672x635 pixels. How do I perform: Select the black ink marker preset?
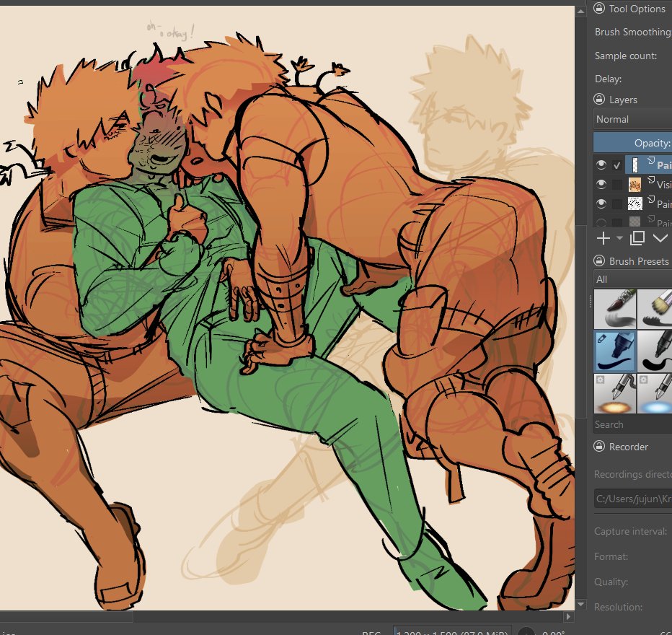coord(655,350)
